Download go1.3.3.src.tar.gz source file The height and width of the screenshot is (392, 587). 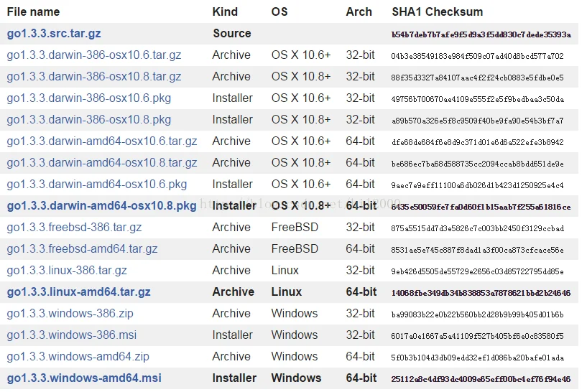[54, 34]
